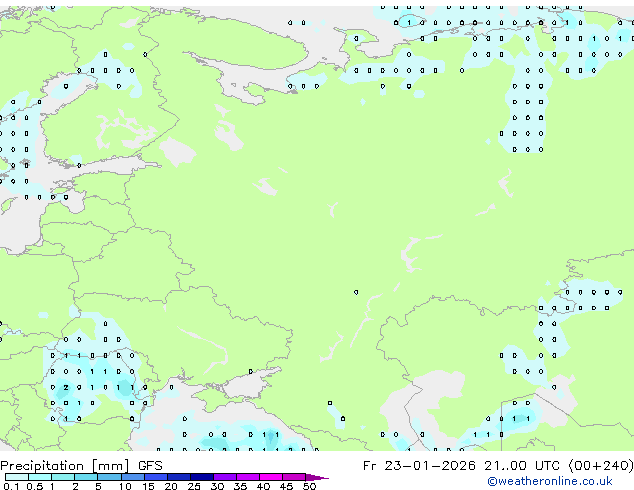Click the '0.5' legend scale label

tap(35, 486)
